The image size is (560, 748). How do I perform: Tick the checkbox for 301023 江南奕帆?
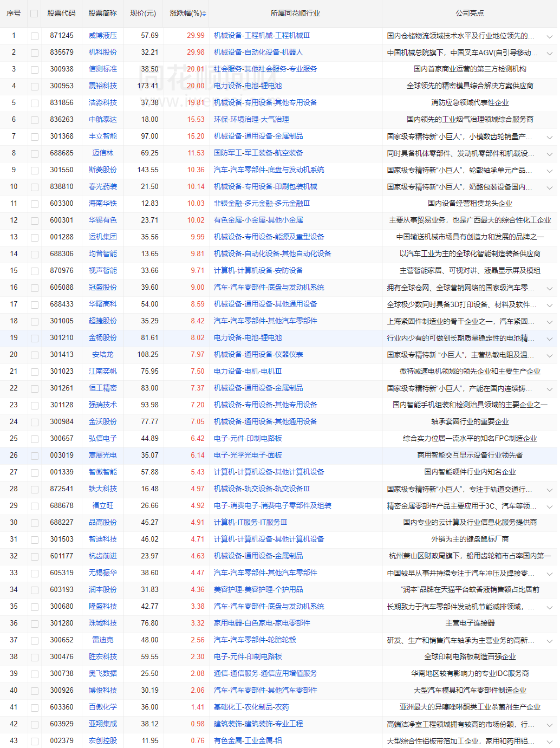pyautogui.click(x=35, y=372)
